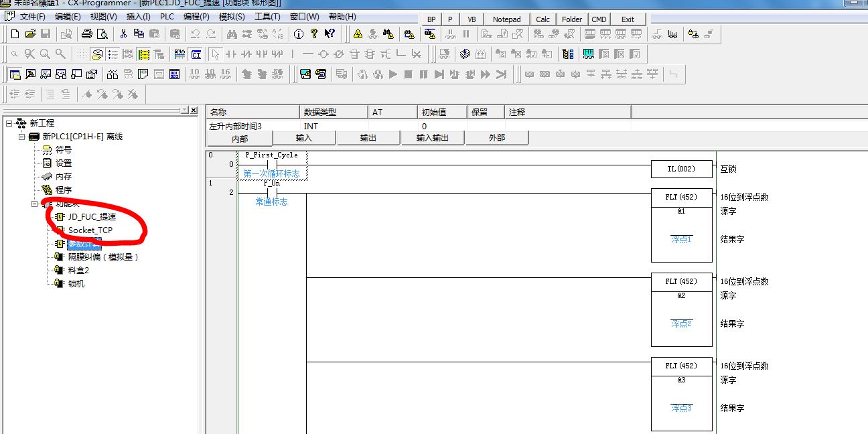
Task: Click the Print icon in toolbar
Action: pos(87,33)
